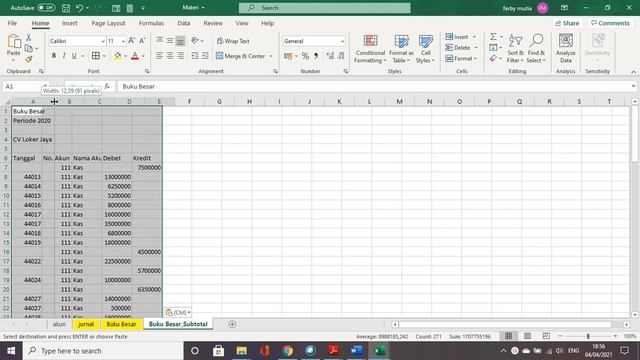The image size is (640, 360).
Task: Click the zoom slider handle
Action: point(588,336)
